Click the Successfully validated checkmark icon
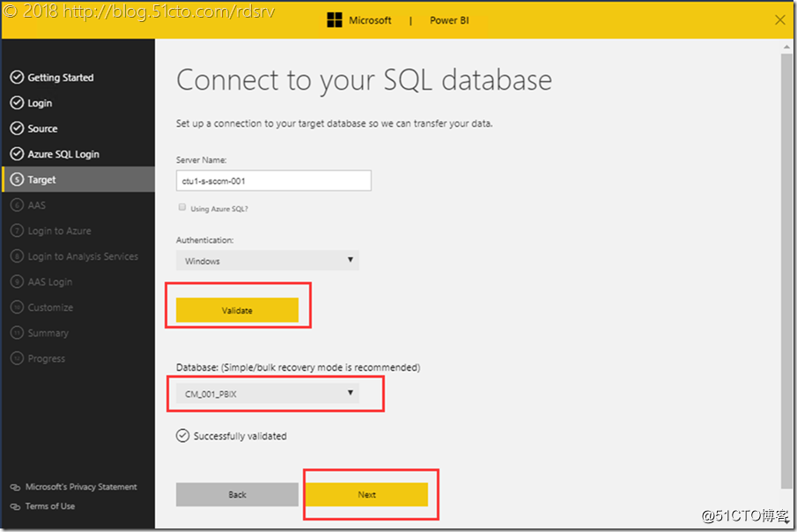The image size is (797, 532). tap(182, 436)
